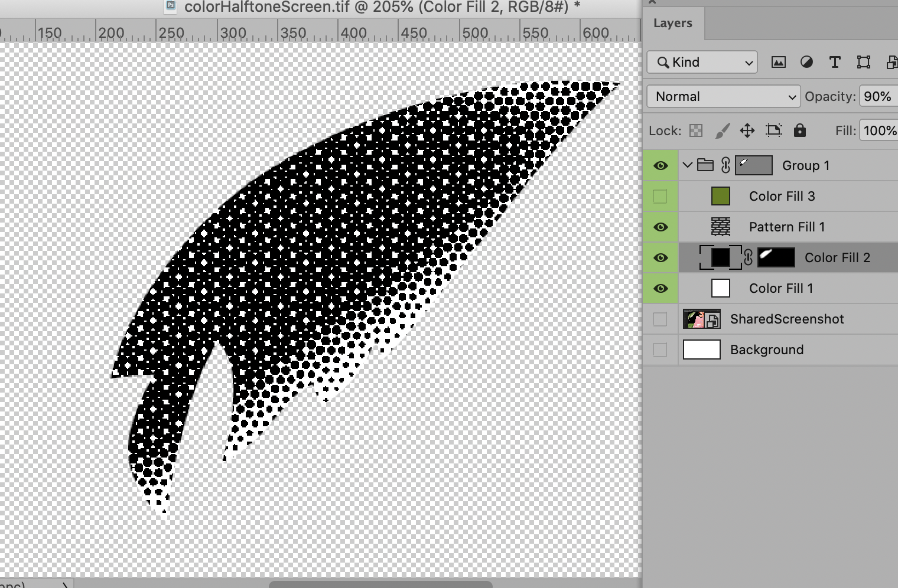Click the mask link icon on Color Fill 2
This screenshot has width=898, height=588.
click(748, 257)
